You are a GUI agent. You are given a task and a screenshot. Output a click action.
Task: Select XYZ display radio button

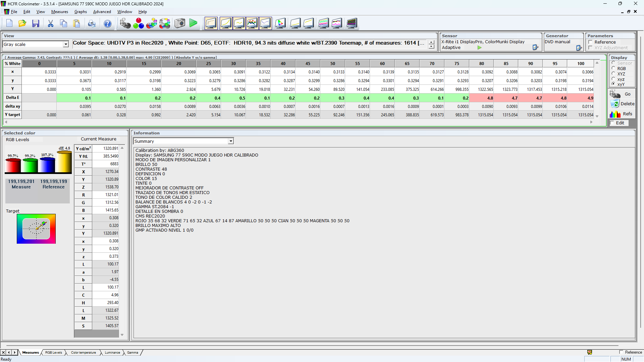(x=613, y=74)
